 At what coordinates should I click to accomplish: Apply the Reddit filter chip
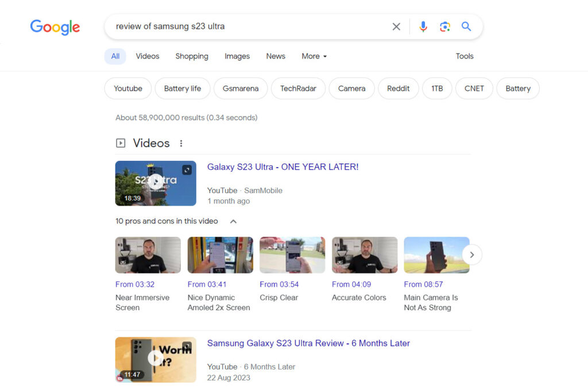(x=398, y=88)
